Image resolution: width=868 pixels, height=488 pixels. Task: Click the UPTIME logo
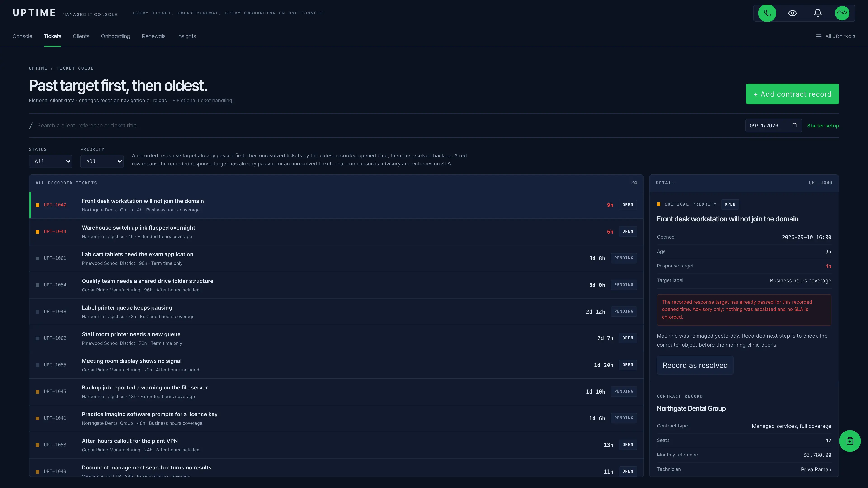point(34,13)
